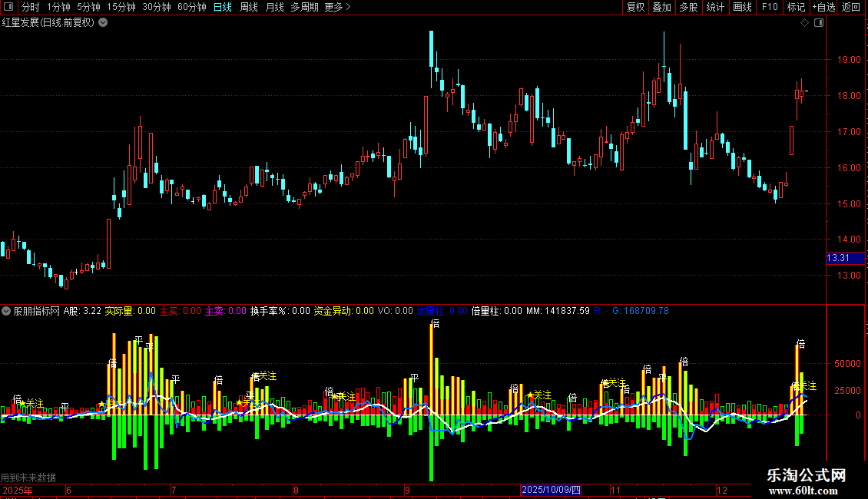Open the 统计 statistics tool
868x499 pixels.
[x=714, y=7]
